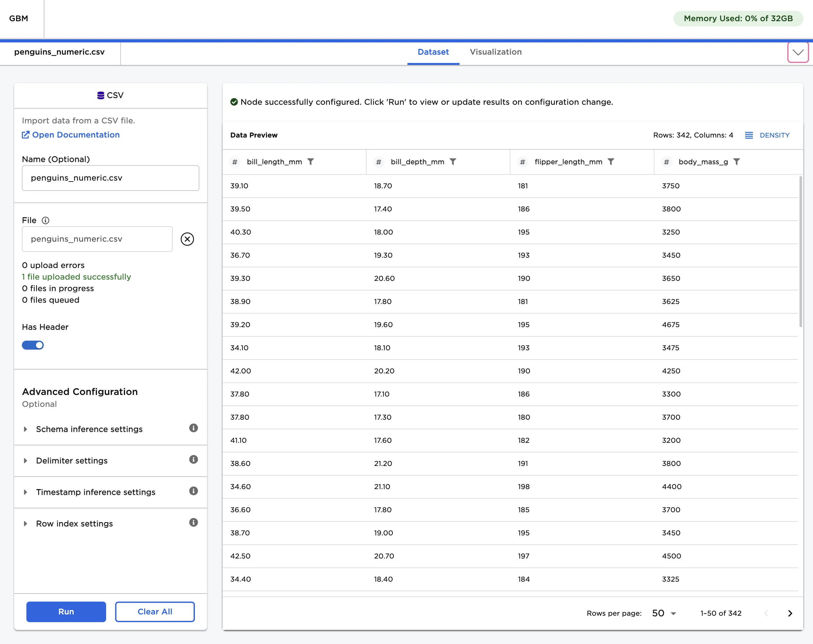This screenshot has height=644, width=813.
Task: Filter the bill_length_mm column
Action: 311,162
